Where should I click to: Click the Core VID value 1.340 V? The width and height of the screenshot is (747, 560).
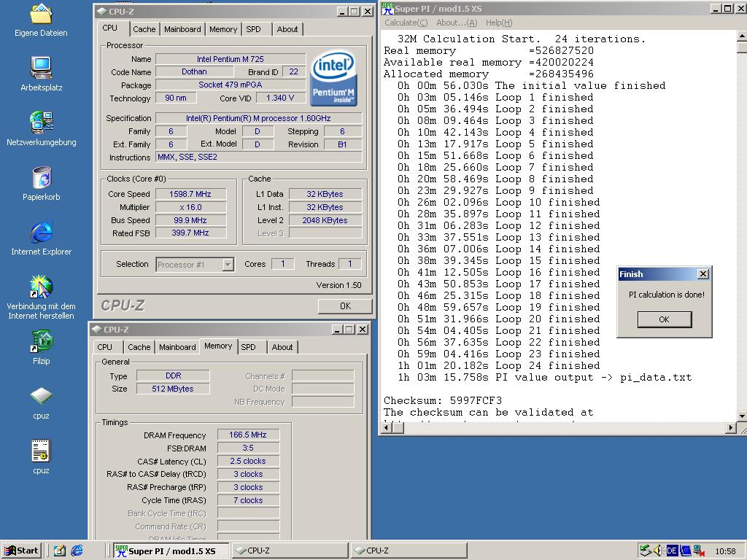[280, 98]
